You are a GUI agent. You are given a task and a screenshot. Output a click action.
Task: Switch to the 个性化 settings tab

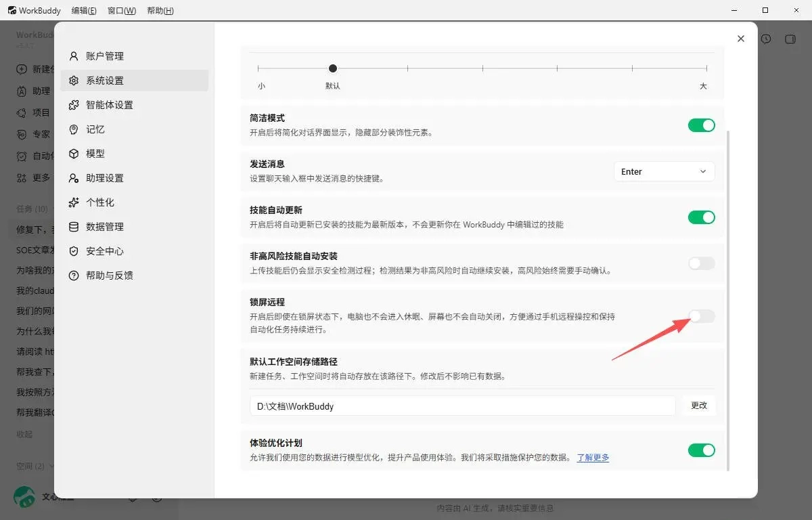coord(135,202)
